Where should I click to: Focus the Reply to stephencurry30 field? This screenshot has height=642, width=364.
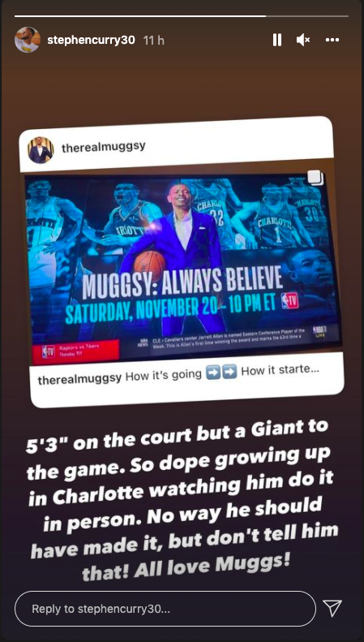click(x=165, y=609)
